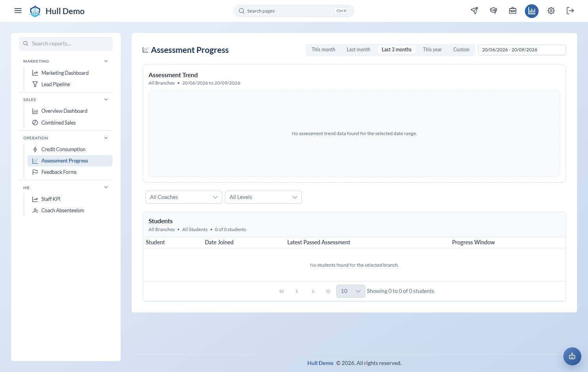Image resolution: width=588 pixels, height=372 pixels.
Task: Open the chatbot assistant button
Action: click(572, 356)
